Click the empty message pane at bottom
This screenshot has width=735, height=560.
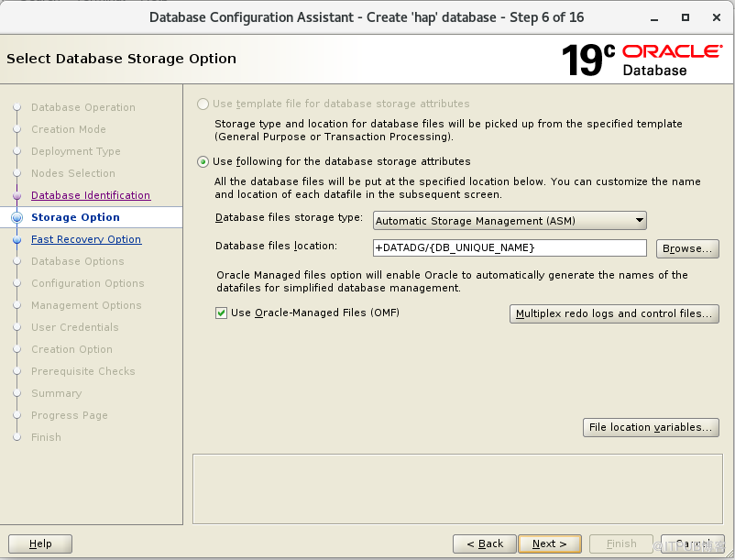457,489
